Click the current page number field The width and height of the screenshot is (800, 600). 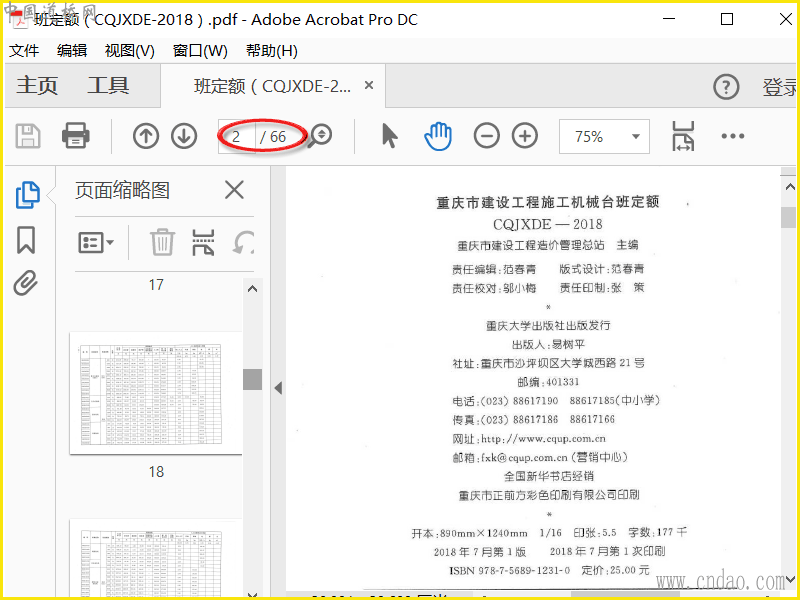pyautogui.click(x=237, y=137)
